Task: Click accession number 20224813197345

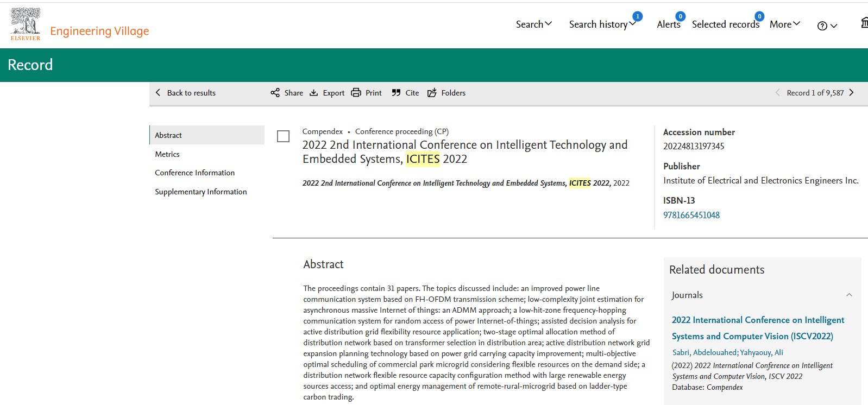Action: pos(694,146)
